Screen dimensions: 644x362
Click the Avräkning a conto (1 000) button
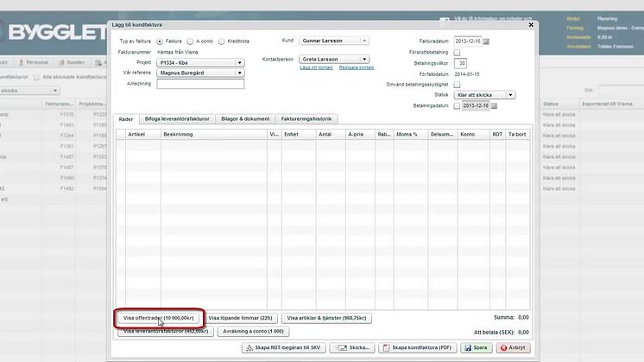click(254, 331)
